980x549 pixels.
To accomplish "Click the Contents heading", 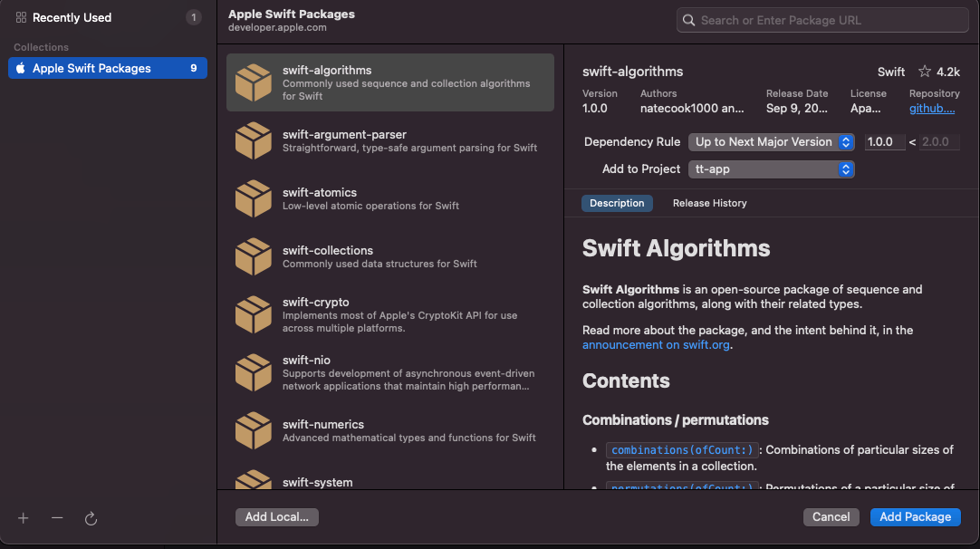I will [626, 380].
